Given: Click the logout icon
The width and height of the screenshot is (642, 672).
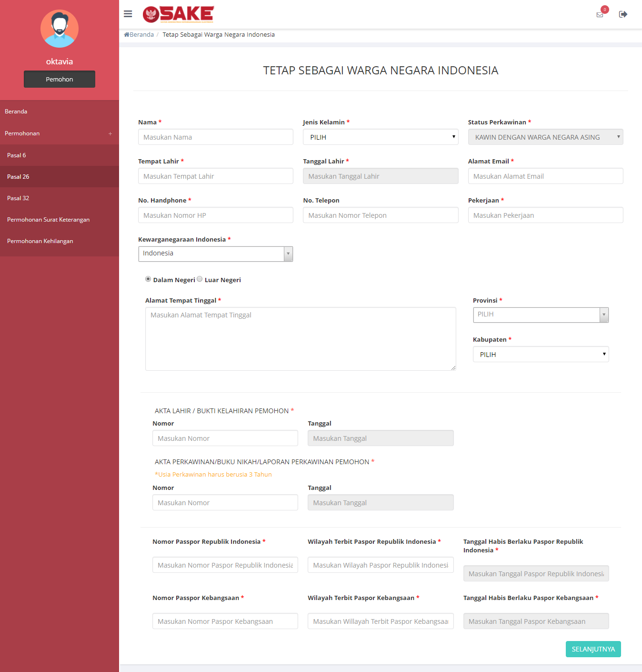Looking at the screenshot, I should pos(622,14).
